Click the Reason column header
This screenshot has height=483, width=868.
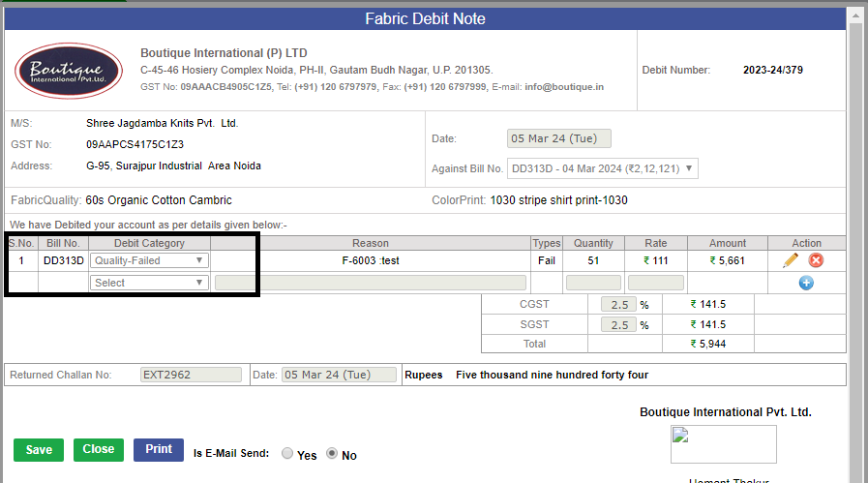click(371, 243)
